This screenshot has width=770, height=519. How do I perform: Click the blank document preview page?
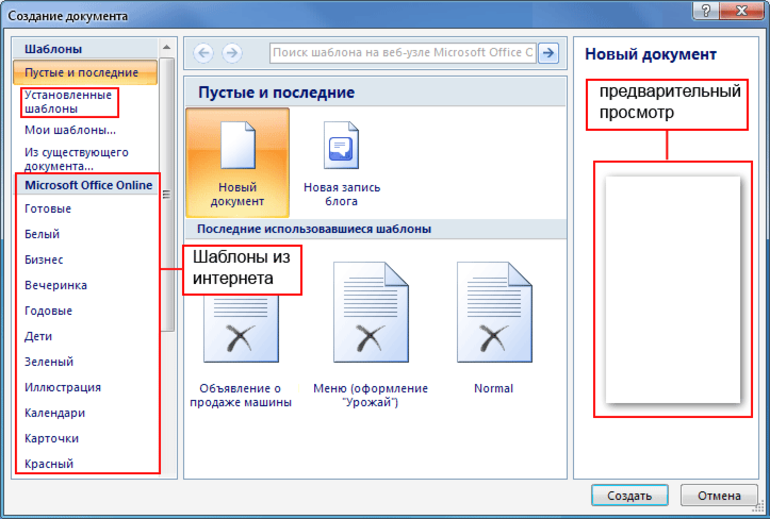coord(673,290)
